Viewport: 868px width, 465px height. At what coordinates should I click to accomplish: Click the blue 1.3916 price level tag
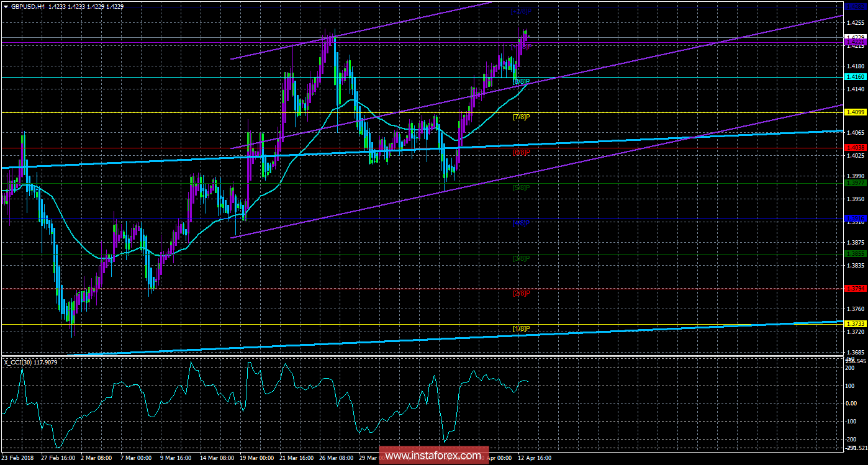(855, 219)
